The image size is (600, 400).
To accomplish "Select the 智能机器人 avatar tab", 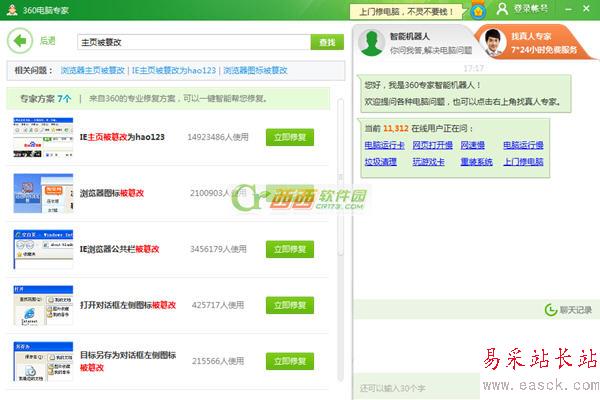I will pos(371,42).
